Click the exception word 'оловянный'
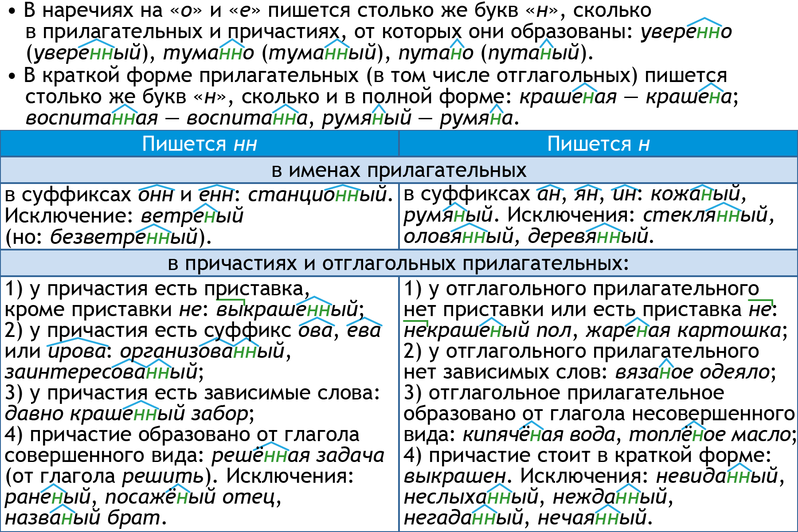 [458, 236]
